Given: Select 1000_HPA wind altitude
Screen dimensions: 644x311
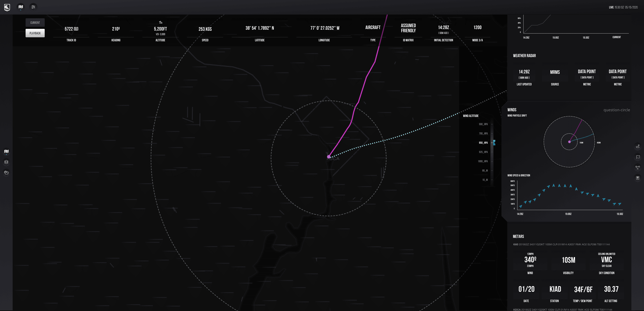Looking at the screenshot, I should [483, 161].
